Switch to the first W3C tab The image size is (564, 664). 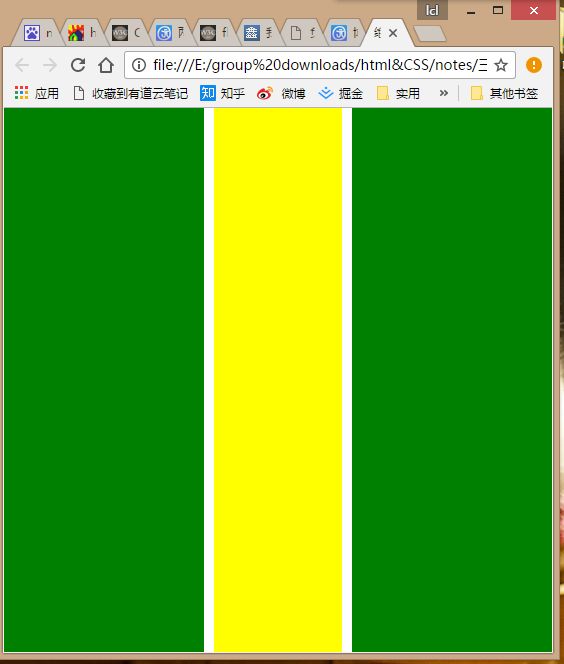tap(126, 33)
